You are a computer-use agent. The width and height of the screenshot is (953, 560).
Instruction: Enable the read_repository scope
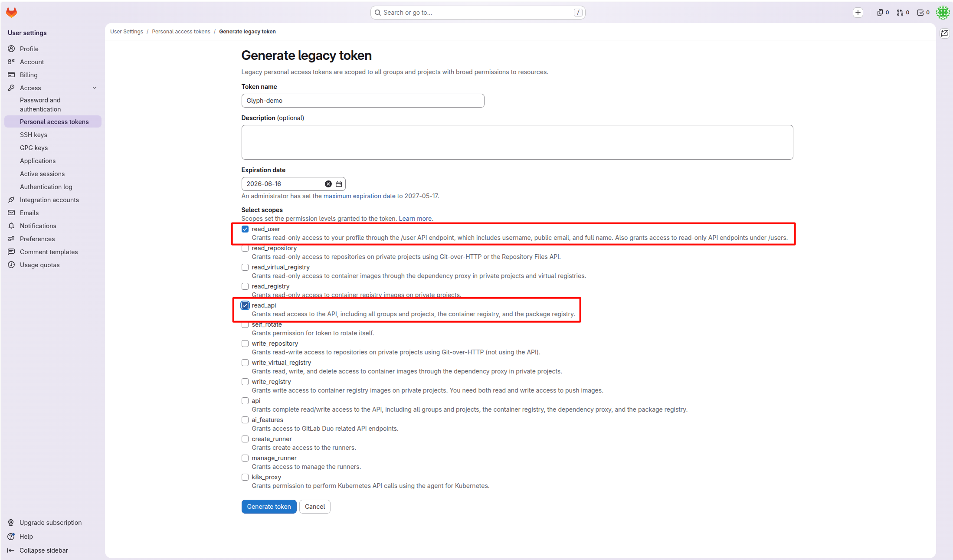pyautogui.click(x=245, y=248)
